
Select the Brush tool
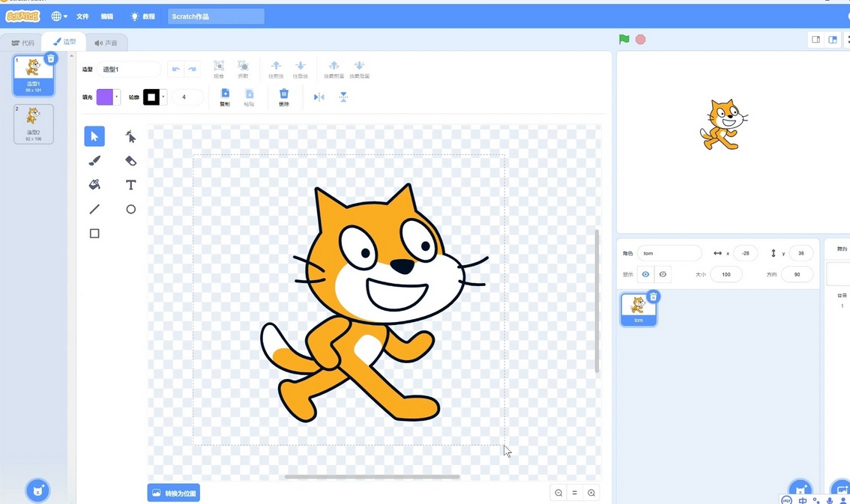tap(94, 161)
